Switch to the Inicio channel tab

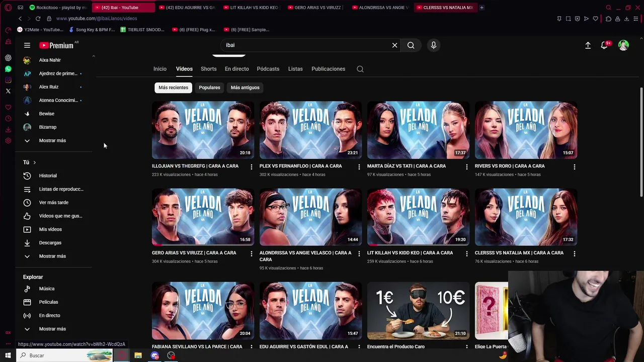(x=160, y=69)
